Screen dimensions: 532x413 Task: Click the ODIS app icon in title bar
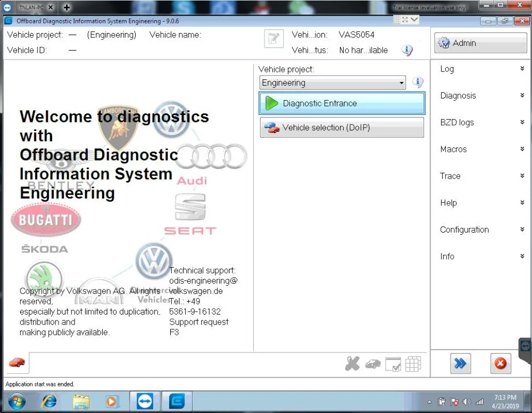click(x=9, y=21)
